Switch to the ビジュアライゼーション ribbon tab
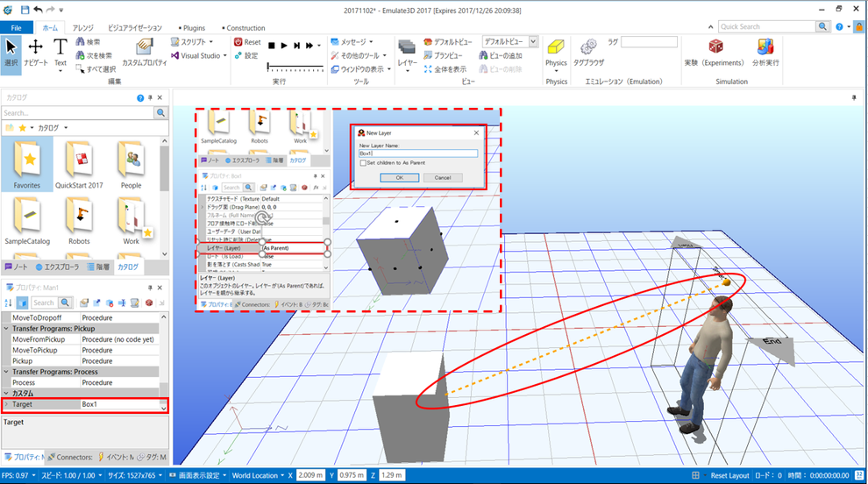 (135, 28)
